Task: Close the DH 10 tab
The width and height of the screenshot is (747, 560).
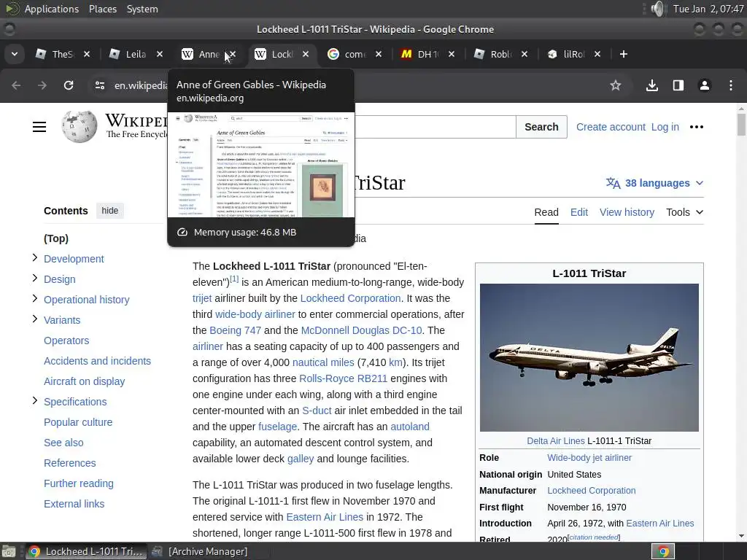Action: click(x=452, y=54)
